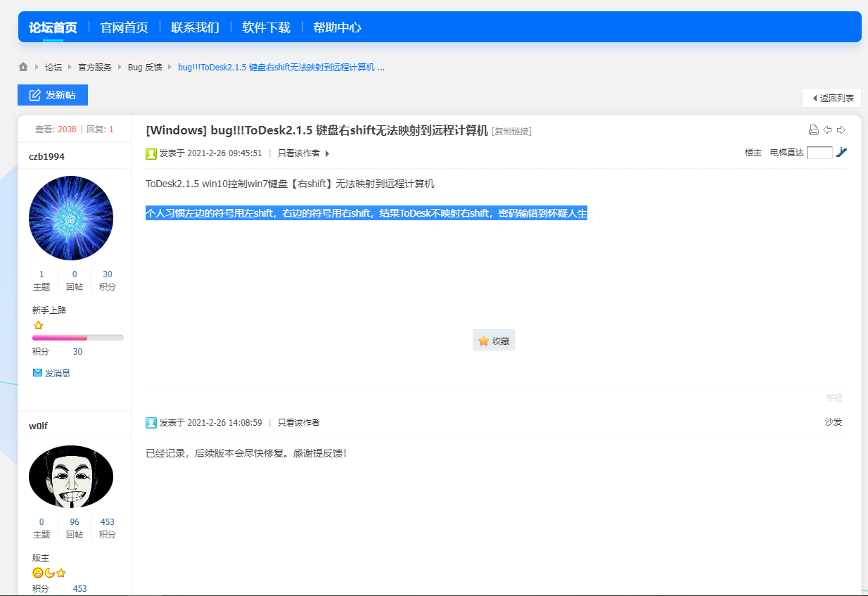Open the thread title breadcrumb link

(281, 68)
